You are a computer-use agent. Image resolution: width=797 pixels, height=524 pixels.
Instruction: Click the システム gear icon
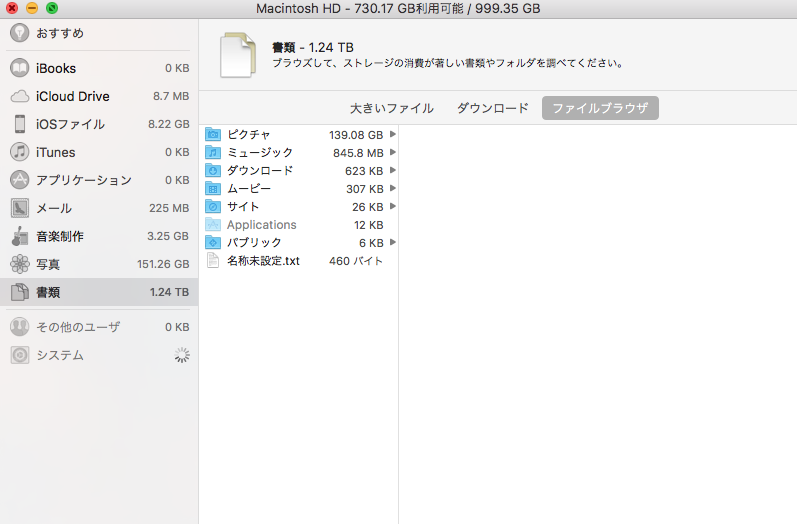pos(19,355)
